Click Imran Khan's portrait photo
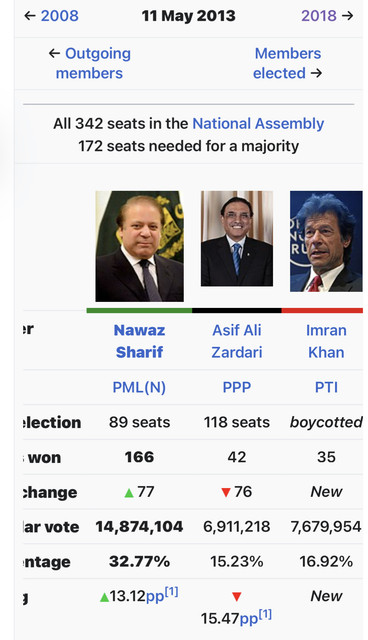The width and height of the screenshot is (368, 640). (326, 241)
